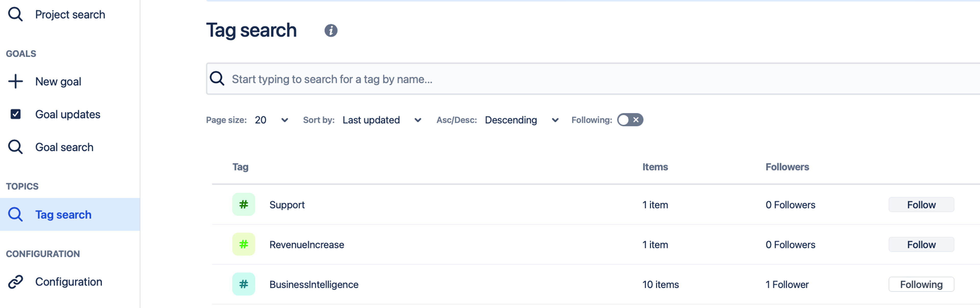The image size is (980, 308).
Task: Toggle the Following filter switch
Action: pyautogui.click(x=630, y=120)
